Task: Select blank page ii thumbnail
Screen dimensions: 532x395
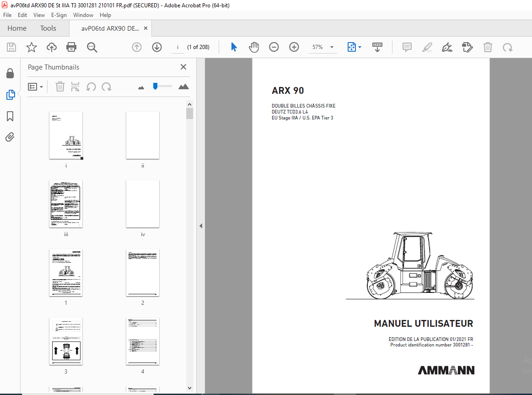Action: tap(143, 135)
